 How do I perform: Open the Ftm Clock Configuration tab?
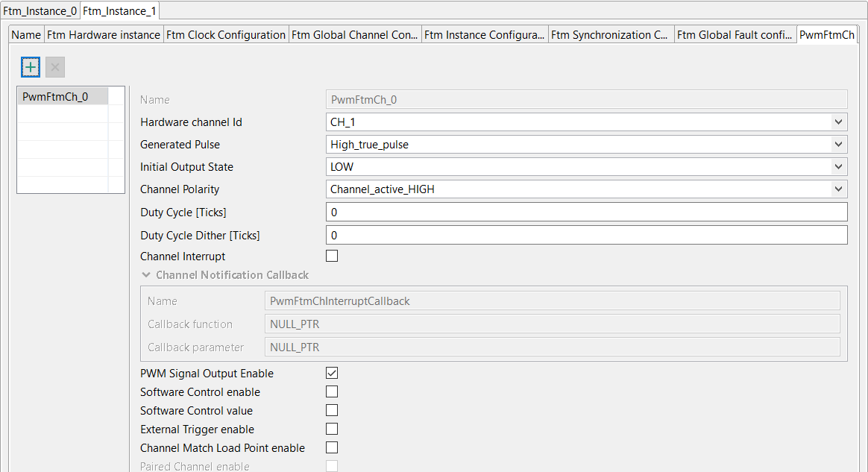[x=225, y=34]
